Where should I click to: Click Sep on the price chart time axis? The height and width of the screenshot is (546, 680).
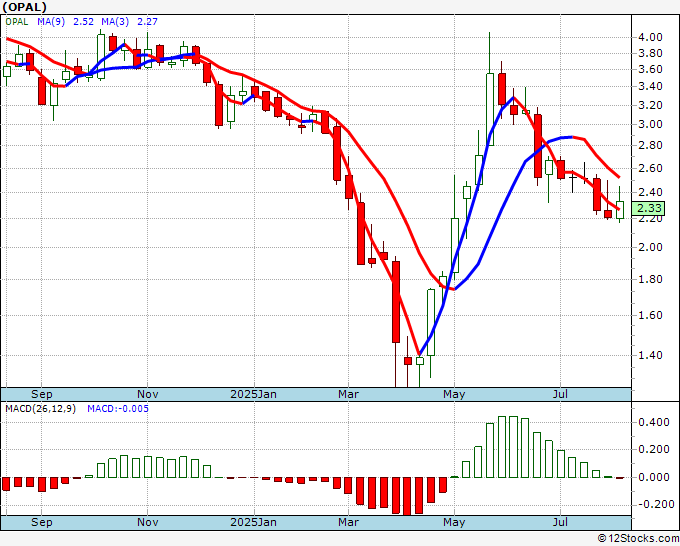(42, 395)
